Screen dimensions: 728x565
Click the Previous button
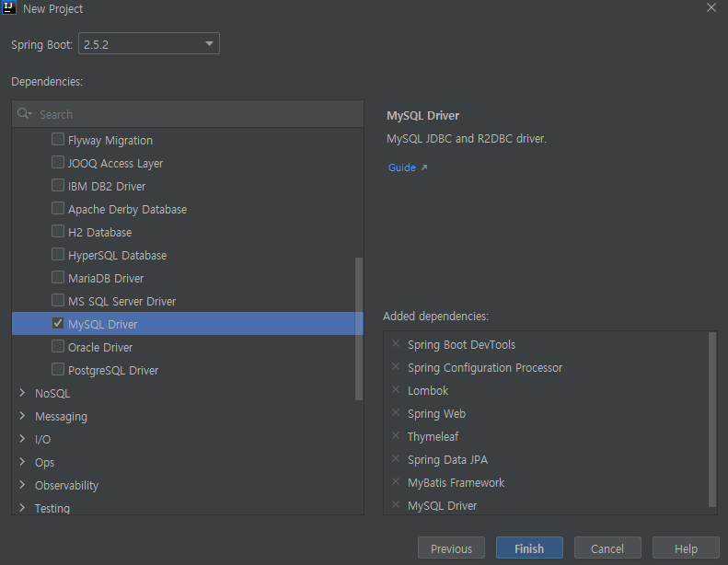coord(451,548)
